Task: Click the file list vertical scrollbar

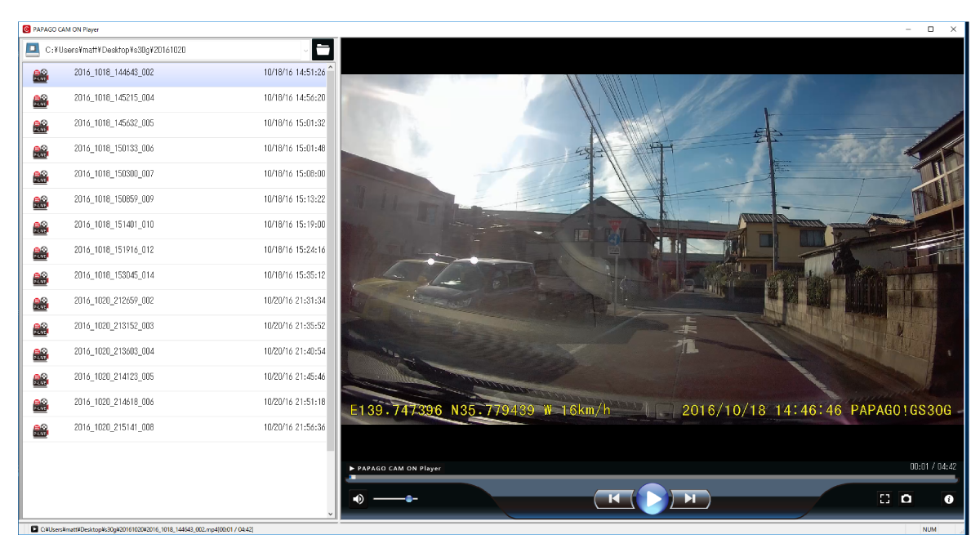Action: coord(331,290)
